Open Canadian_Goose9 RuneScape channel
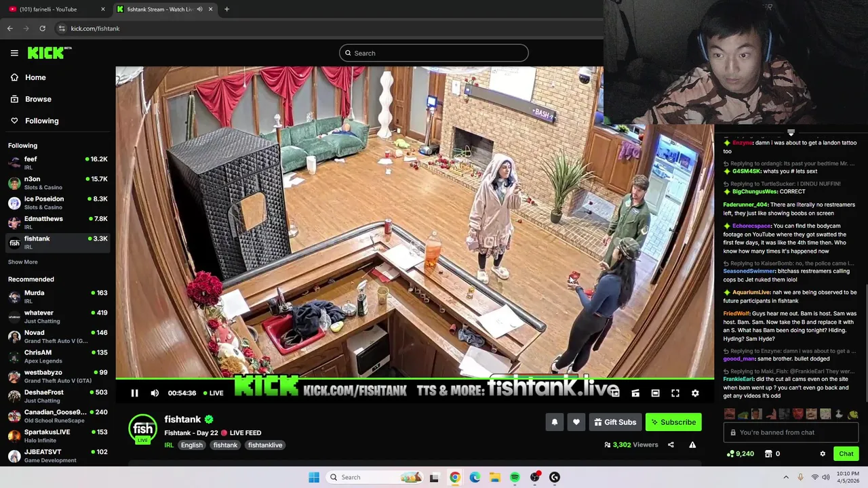Screen dimensions: 868x488 [x=58, y=415]
